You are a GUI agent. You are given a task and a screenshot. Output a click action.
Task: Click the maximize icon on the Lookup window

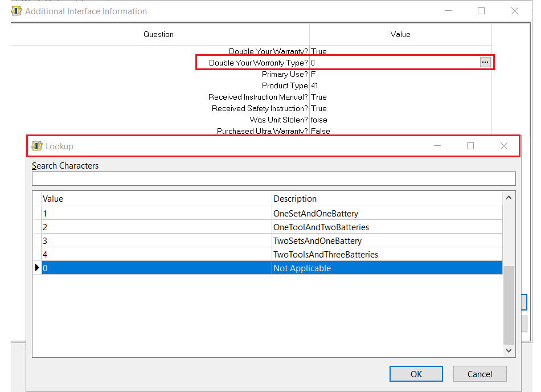(470, 146)
